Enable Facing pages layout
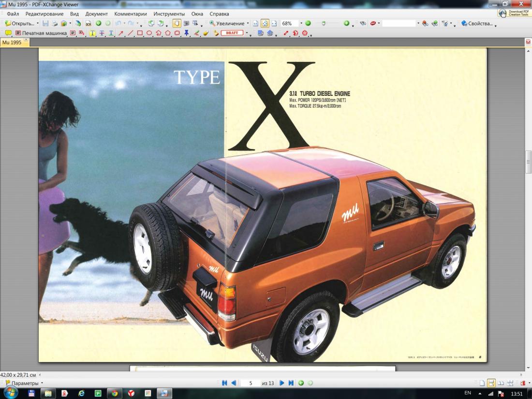 (x=501, y=383)
